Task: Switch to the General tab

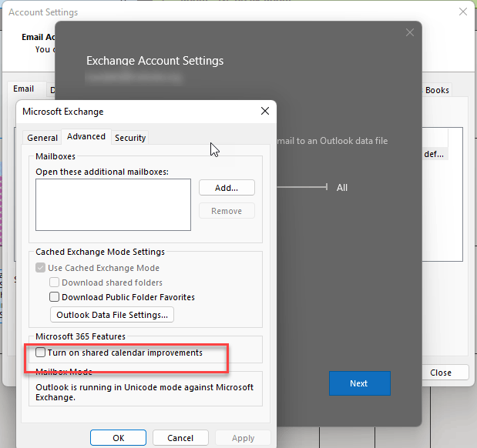Action: (42, 138)
